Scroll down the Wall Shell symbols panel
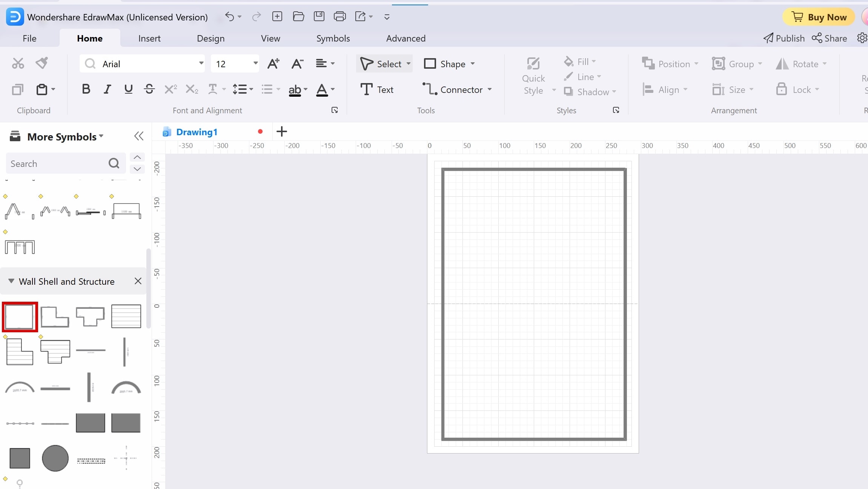 pos(137,170)
